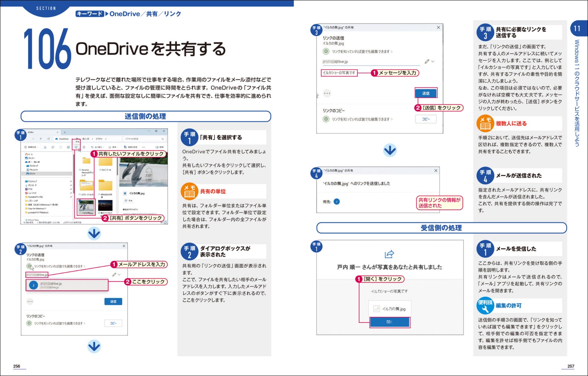Click the blue J recipient avatar beside 宛先
This screenshot has width=588, height=376.
click(336, 202)
